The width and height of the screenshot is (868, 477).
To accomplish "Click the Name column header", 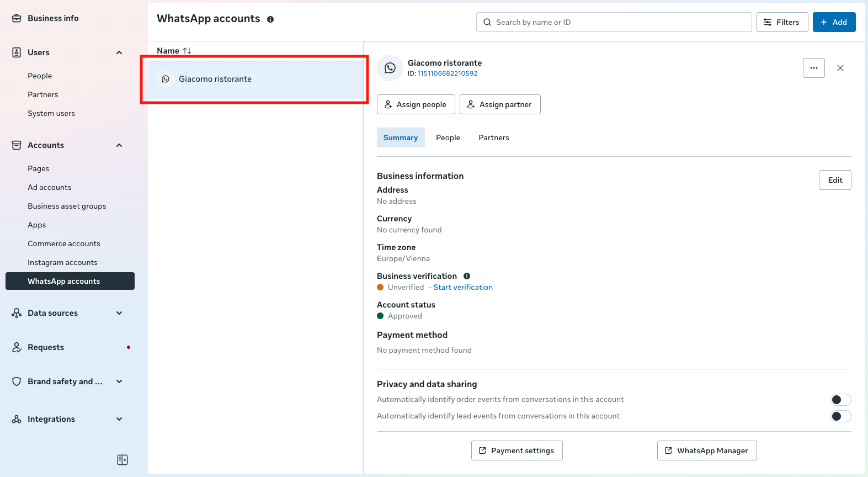I will (x=168, y=51).
